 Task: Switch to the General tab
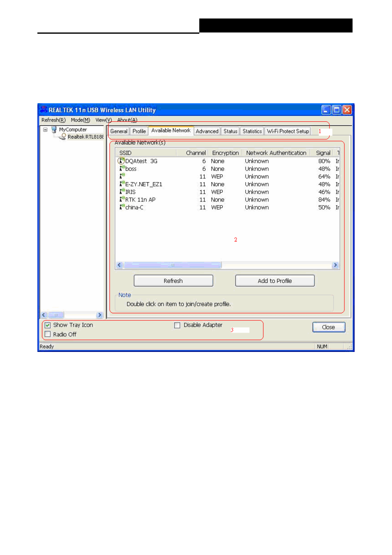(x=119, y=131)
